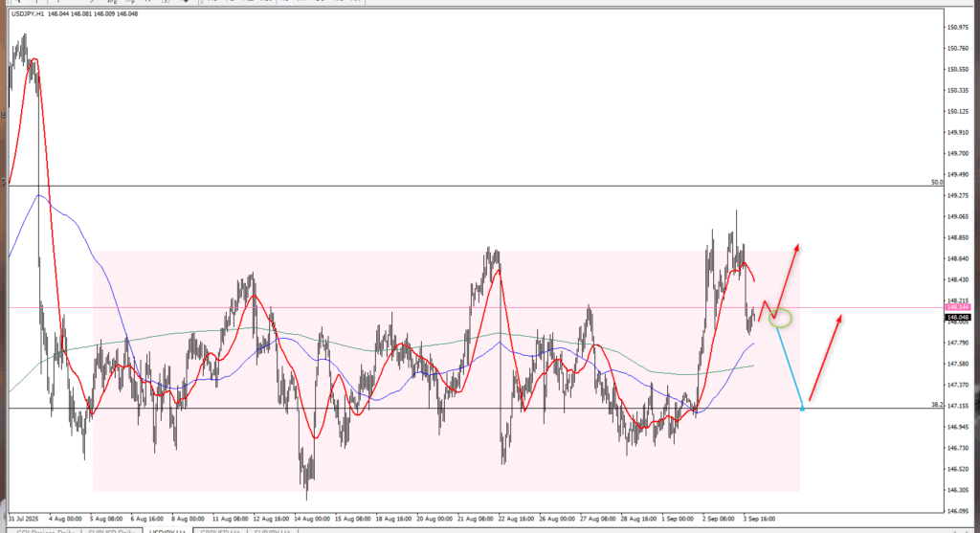Click the black 148.048 current price label
Viewport: 980px width, 533px height.
click(957, 317)
